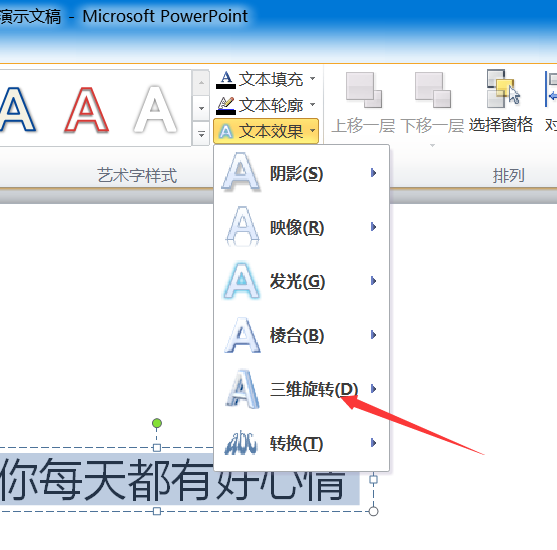Click the bottom right corner handle of text box
The width and height of the screenshot is (557, 550).
(373, 511)
